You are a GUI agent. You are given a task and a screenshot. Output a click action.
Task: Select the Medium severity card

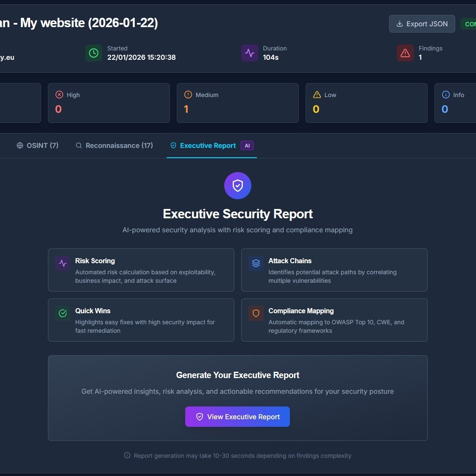[238, 103]
